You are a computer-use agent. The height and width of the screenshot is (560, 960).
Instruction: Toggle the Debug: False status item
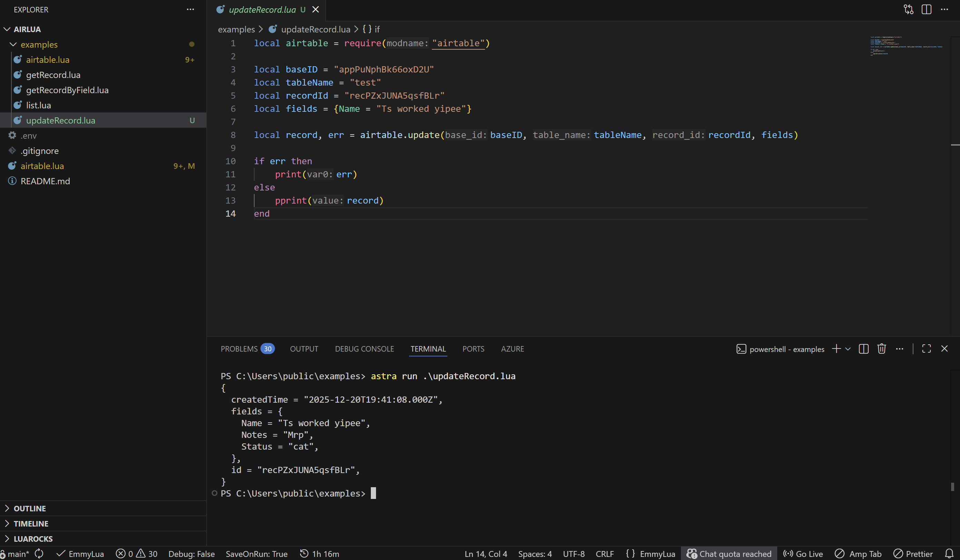point(191,553)
